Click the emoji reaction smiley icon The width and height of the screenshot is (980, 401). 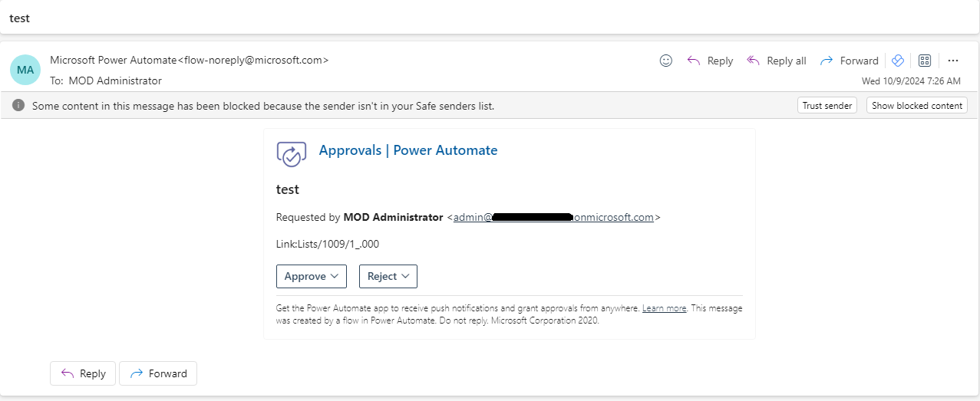[666, 61]
